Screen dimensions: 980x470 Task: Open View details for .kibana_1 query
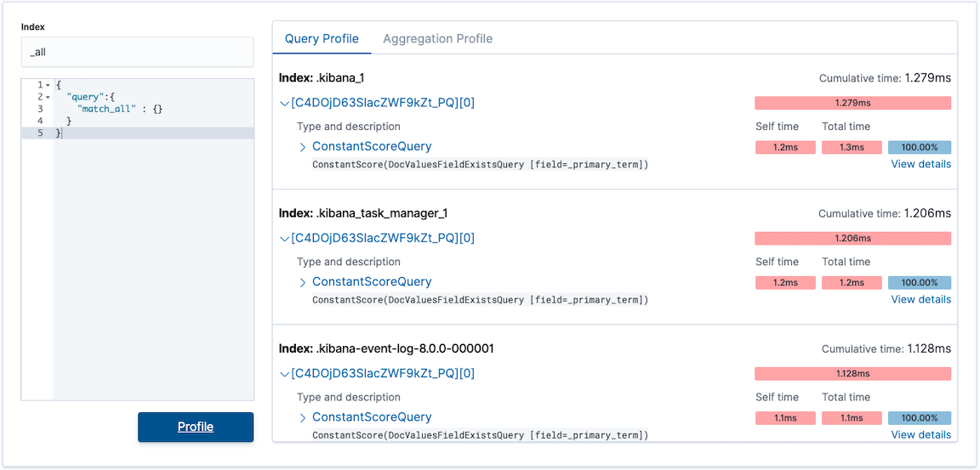[x=920, y=164]
